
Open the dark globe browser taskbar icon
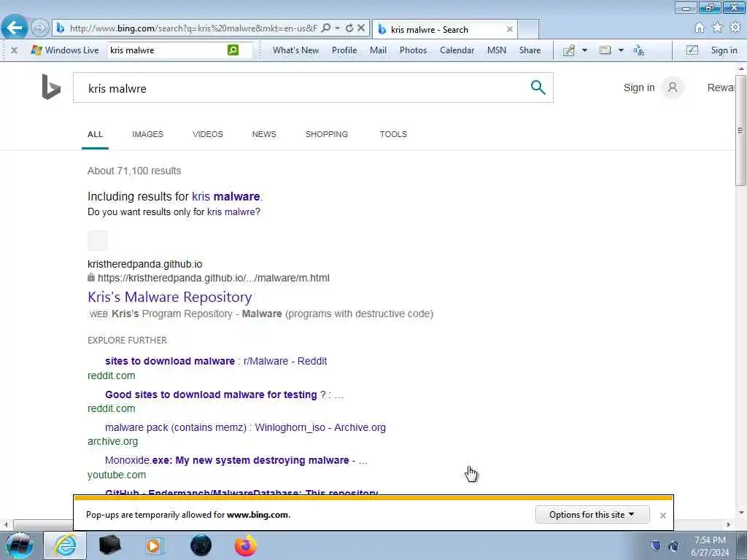click(x=201, y=545)
